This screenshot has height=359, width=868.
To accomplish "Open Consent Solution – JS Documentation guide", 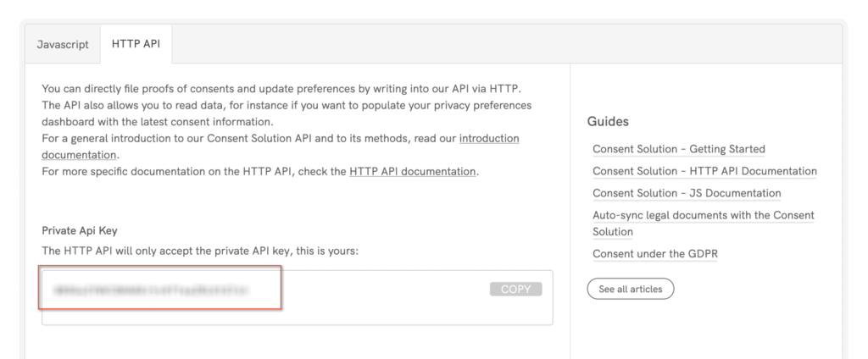I will [687, 193].
